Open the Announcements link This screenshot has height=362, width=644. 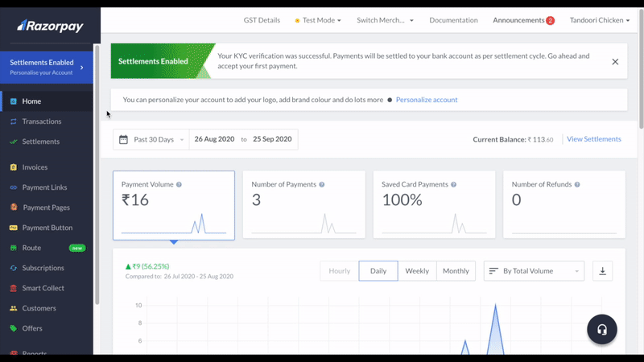coord(518,20)
